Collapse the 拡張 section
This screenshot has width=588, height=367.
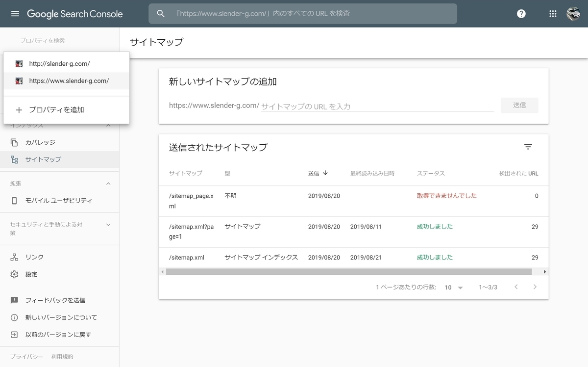(x=108, y=183)
